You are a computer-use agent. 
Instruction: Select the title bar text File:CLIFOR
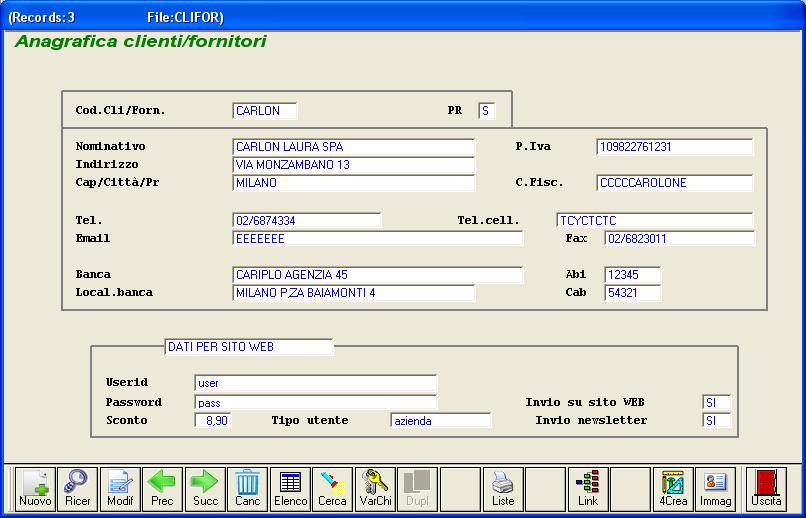(186, 17)
